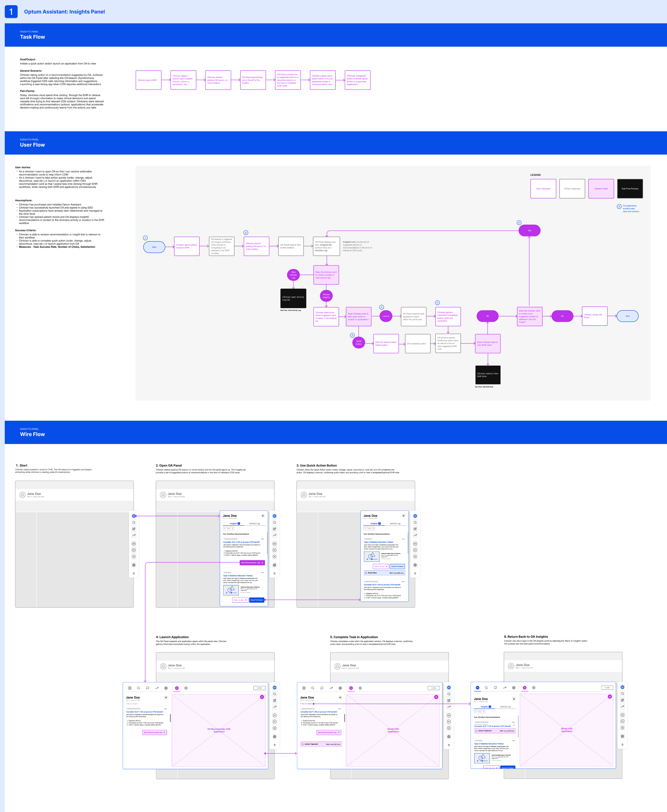Click the CLOSE button in step 4 panel
This screenshot has width=667, height=812.
tap(259, 688)
